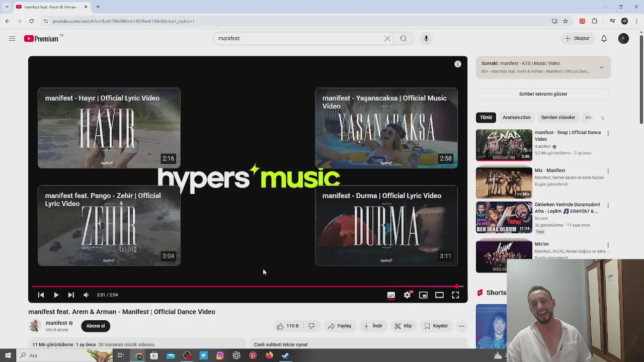Show more filter chips with arrow
Image resolution: width=644 pixels, height=362 pixels.
click(602, 118)
